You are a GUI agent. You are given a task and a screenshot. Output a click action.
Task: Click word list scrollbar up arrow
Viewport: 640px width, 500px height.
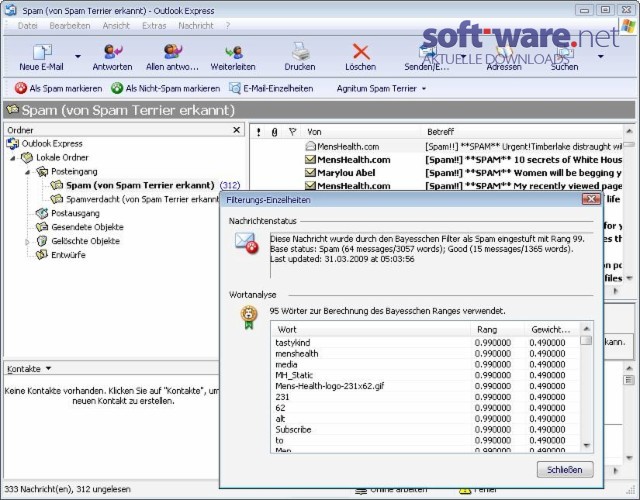pyautogui.click(x=587, y=329)
